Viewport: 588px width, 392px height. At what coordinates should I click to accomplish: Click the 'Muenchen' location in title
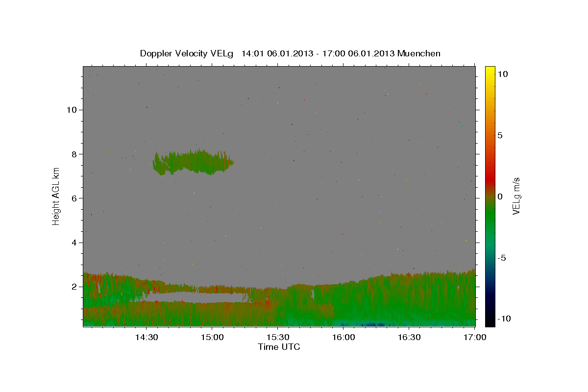pos(419,53)
